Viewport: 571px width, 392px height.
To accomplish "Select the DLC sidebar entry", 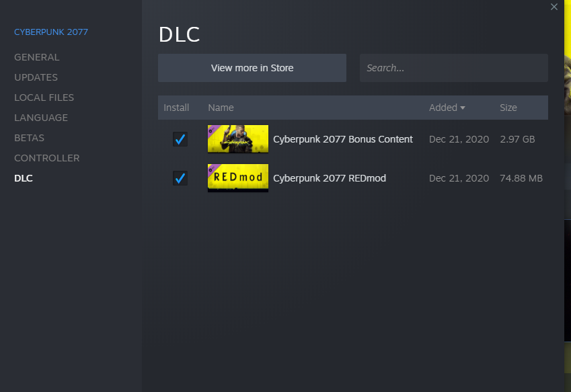I will point(24,178).
